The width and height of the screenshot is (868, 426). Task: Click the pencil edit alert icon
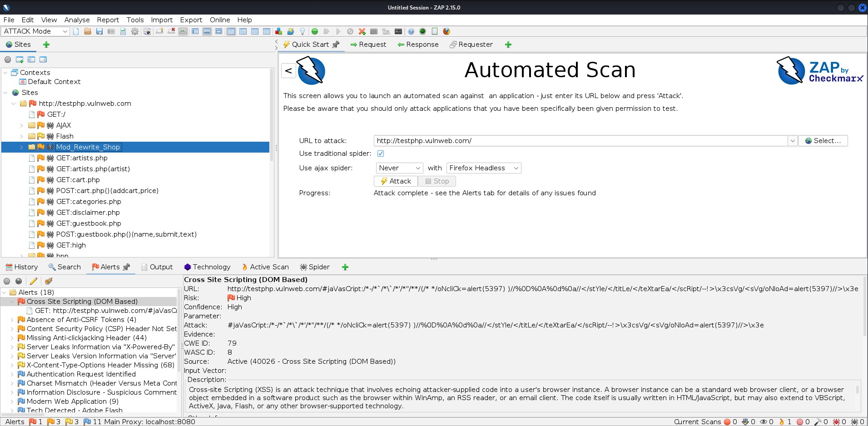pyautogui.click(x=33, y=281)
